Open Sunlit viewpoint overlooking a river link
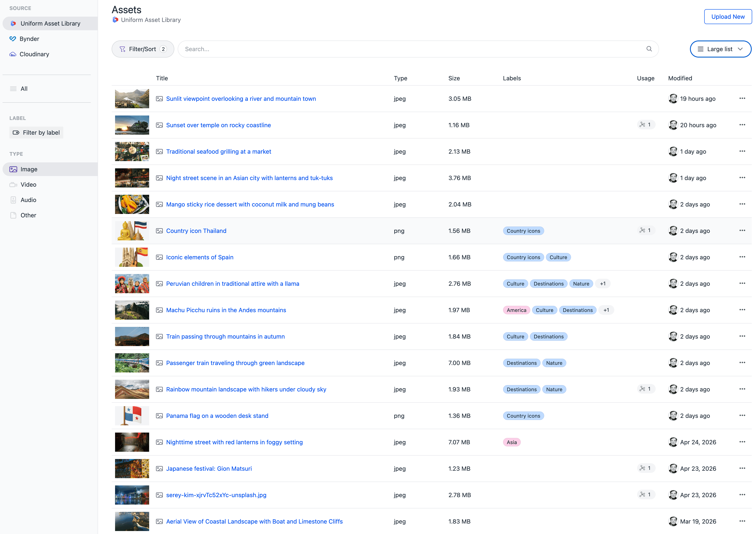This screenshot has height=534, width=756. (241, 99)
